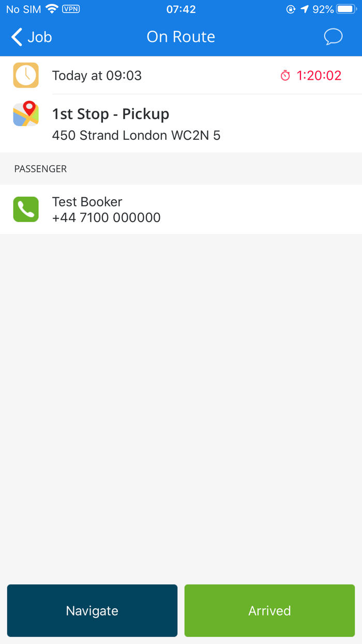Tap the green Arrived button
Viewport: 362px width, 644px height.
point(269,610)
